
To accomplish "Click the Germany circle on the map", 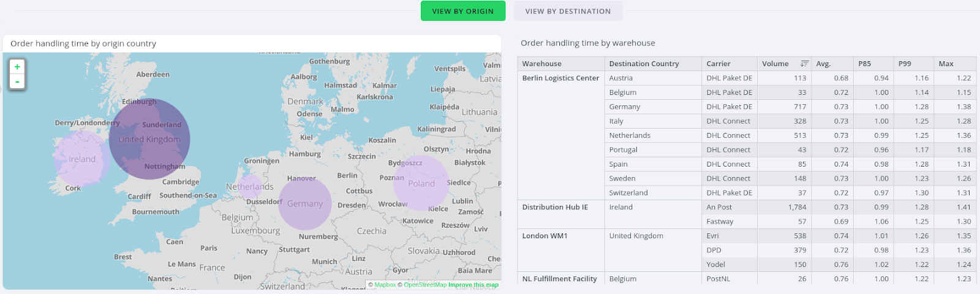I will tap(304, 204).
